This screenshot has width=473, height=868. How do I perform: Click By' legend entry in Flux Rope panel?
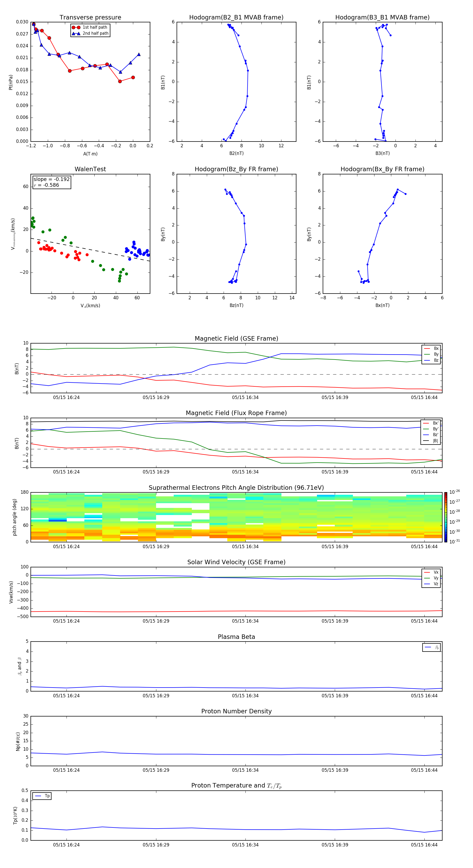[x=431, y=429]
